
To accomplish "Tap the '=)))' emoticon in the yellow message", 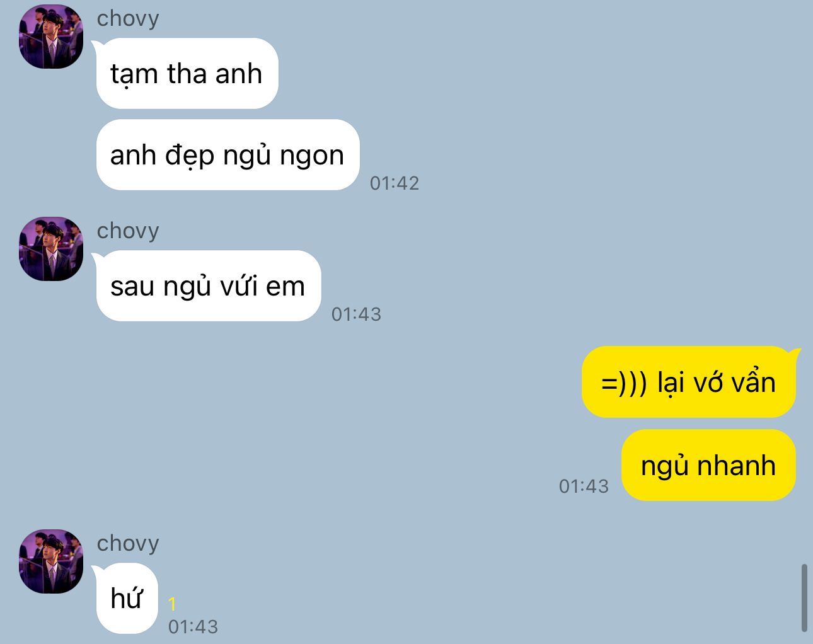I will tap(624, 383).
